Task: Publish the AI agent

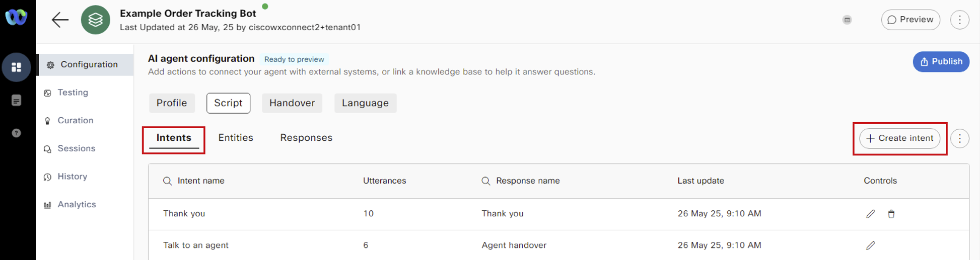Action: click(941, 62)
